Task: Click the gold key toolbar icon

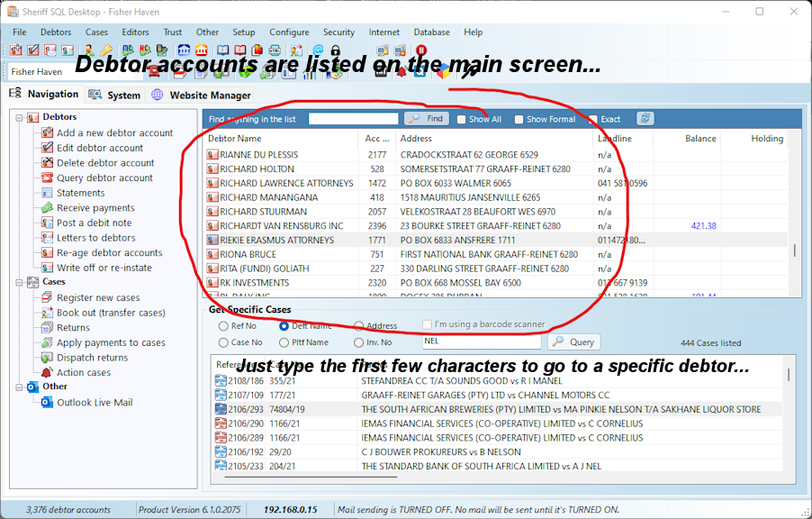Action: 106,50
